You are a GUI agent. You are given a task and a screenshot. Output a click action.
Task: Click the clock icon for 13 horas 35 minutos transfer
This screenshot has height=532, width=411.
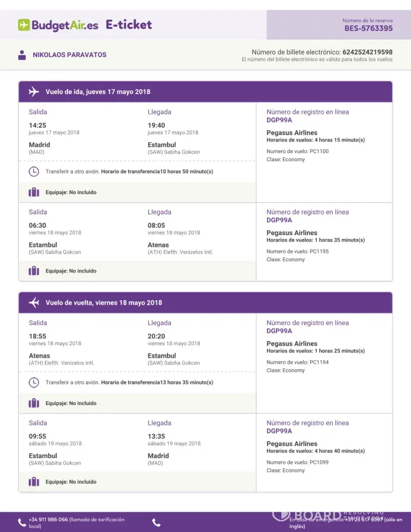pos(33,383)
